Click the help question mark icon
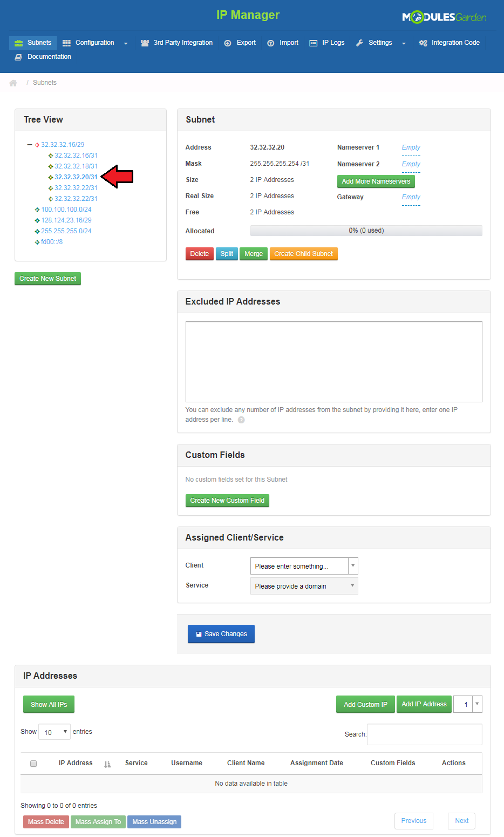 pyautogui.click(x=241, y=420)
